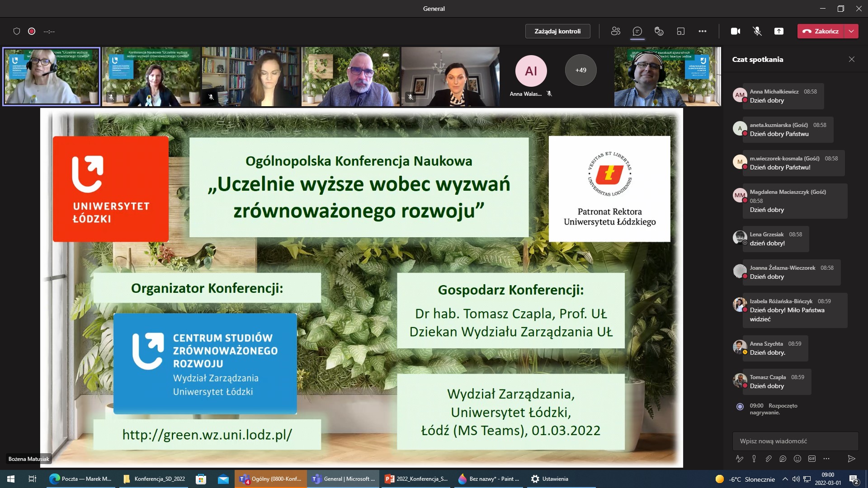This screenshot has height=488, width=868.
Task: Set delivery priority exclamation icon
Action: (754, 459)
